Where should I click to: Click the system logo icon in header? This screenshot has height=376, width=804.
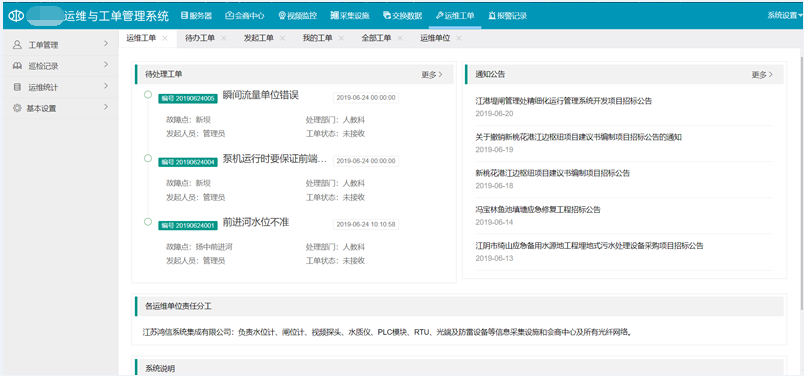tap(16, 16)
